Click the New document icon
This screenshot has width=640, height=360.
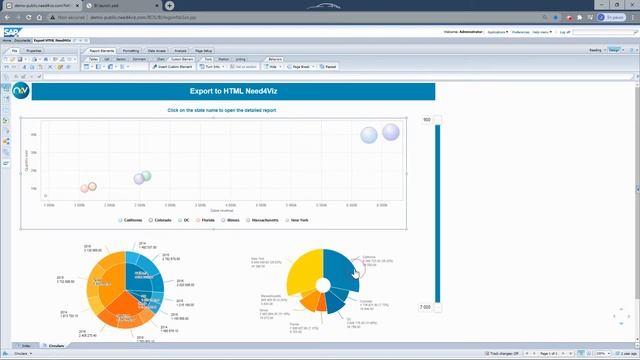click(x=6, y=60)
